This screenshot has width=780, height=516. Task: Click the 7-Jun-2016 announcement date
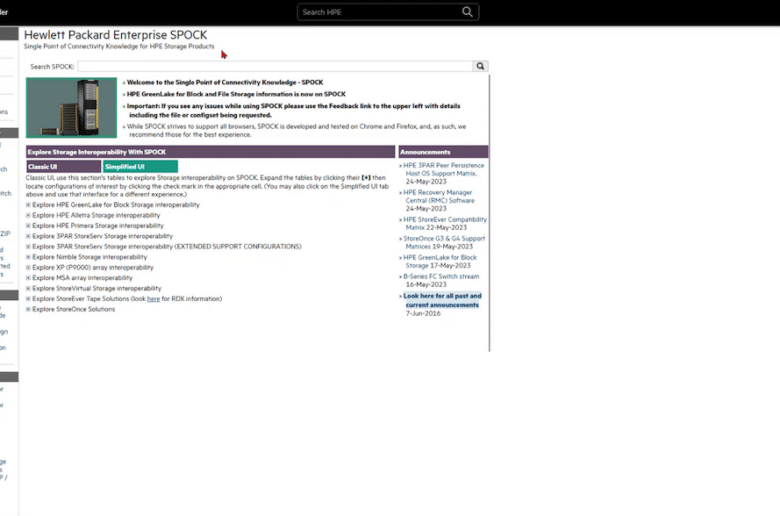(x=423, y=313)
